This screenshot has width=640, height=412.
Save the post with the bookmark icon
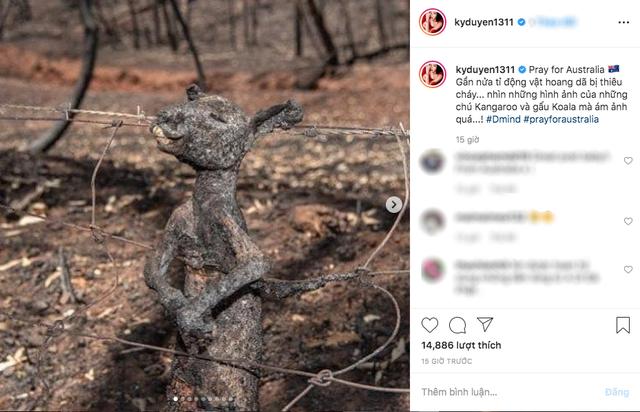623,325
